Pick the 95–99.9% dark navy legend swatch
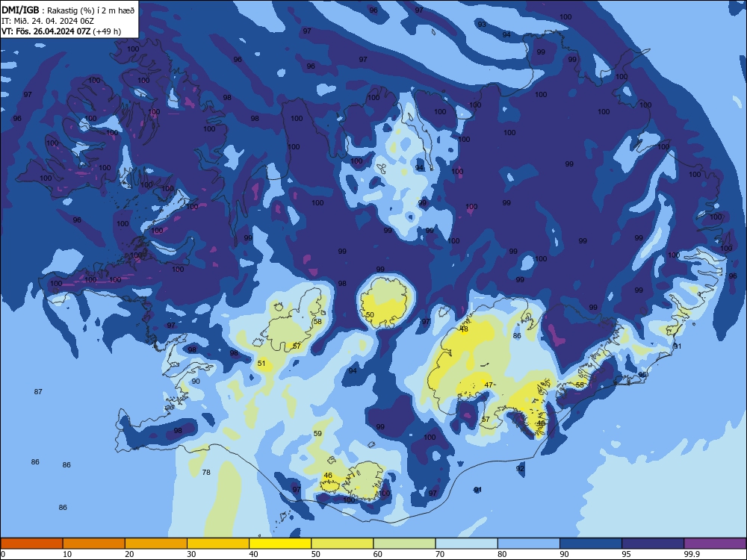747x560 pixels. (653, 544)
